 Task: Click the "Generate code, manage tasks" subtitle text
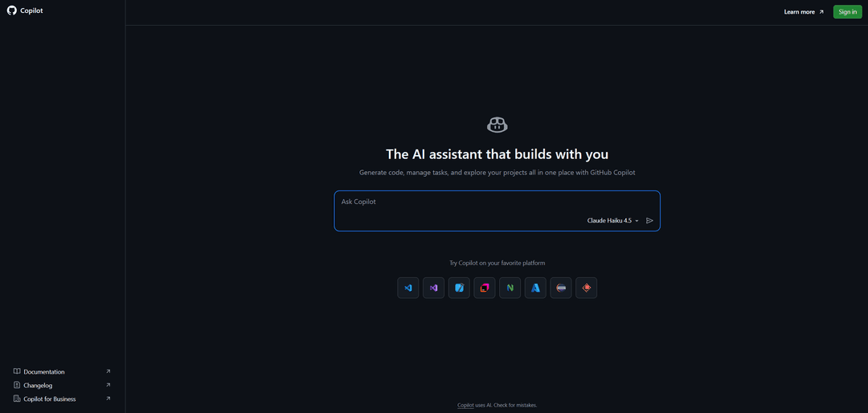click(x=497, y=173)
